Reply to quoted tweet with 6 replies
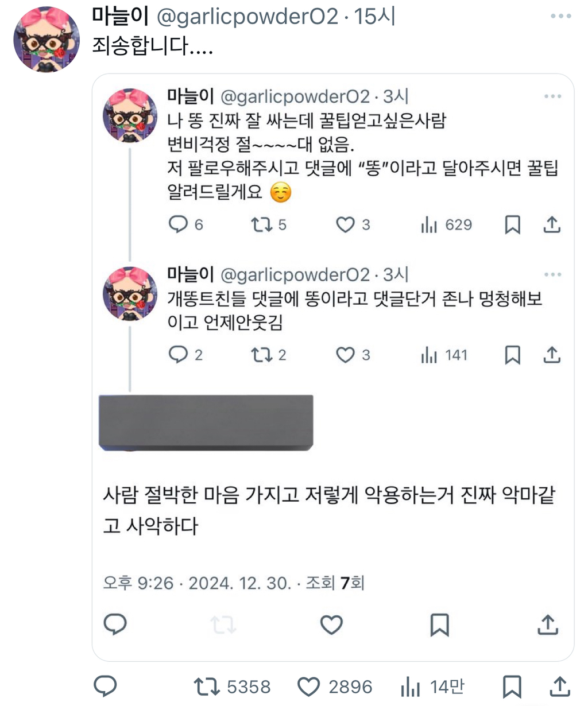 (x=178, y=224)
